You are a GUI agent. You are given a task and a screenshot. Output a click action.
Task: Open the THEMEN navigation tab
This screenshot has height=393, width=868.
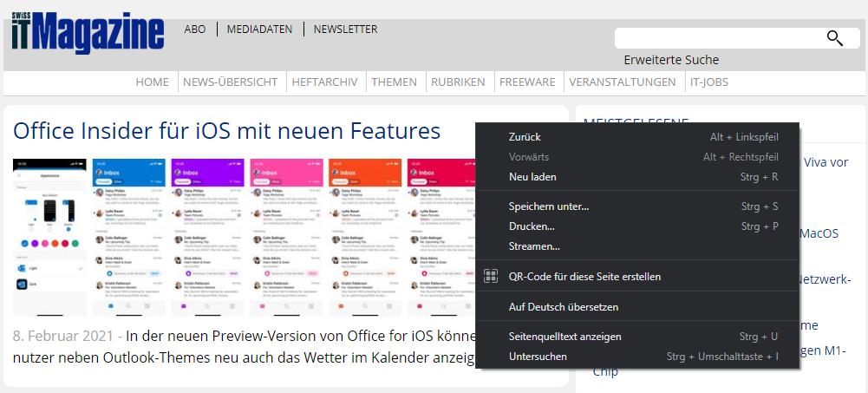click(x=395, y=82)
